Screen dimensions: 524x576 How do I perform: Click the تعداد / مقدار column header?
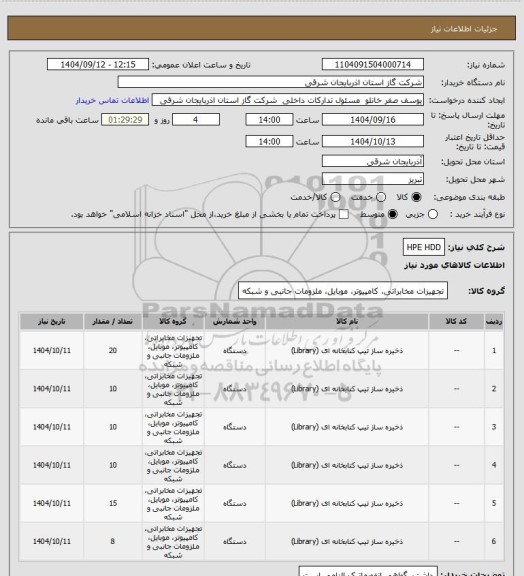pyautogui.click(x=112, y=321)
